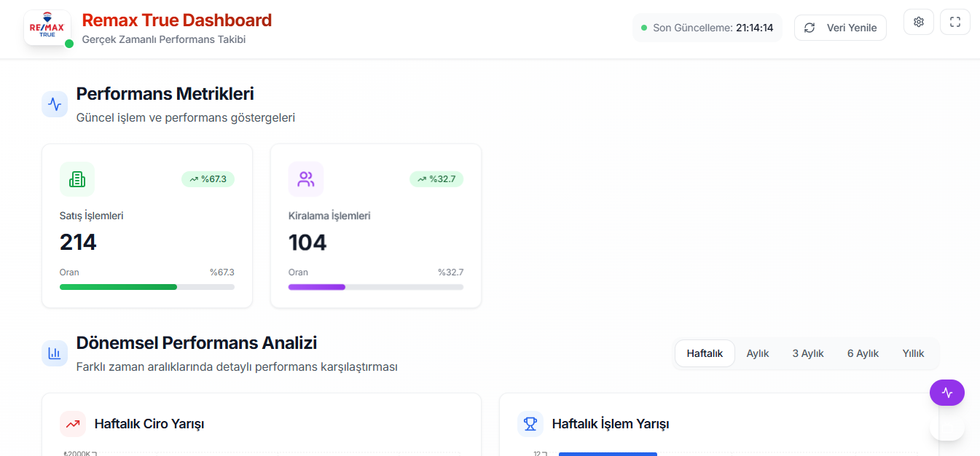Click the value 104 in Kiralama card
The width and height of the screenshot is (980, 456).
tap(307, 242)
